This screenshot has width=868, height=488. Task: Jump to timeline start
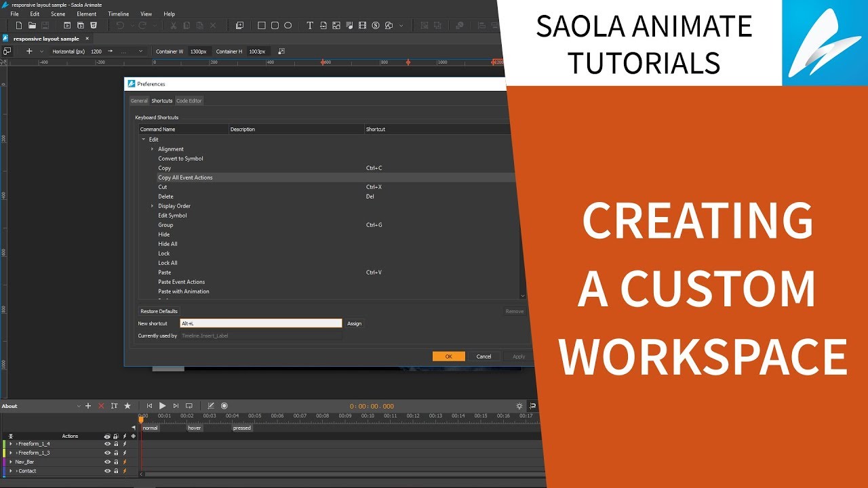pyautogui.click(x=150, y=406)
